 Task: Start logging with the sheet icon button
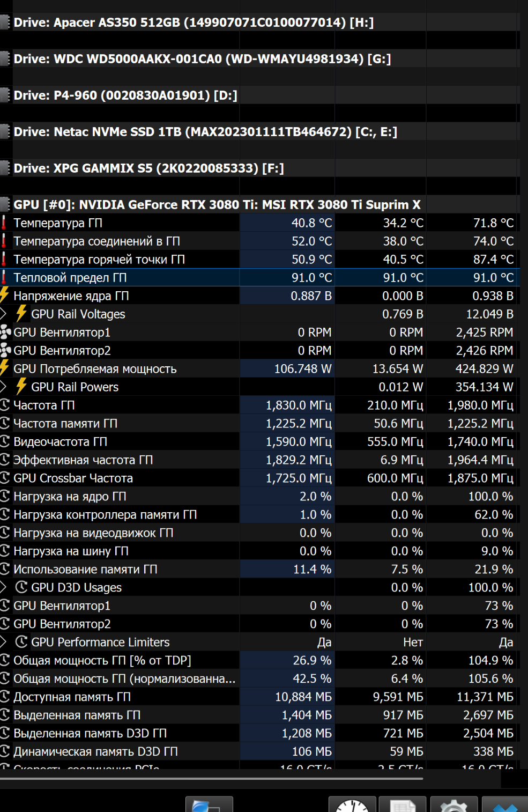click(403, 804)
